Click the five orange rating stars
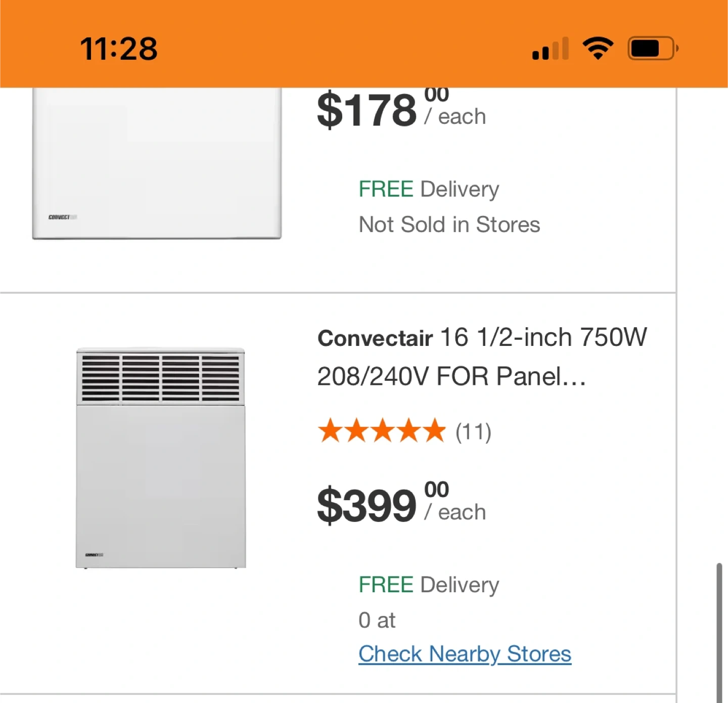This screenshot has height=703, width=728. (x=382, y=431)
